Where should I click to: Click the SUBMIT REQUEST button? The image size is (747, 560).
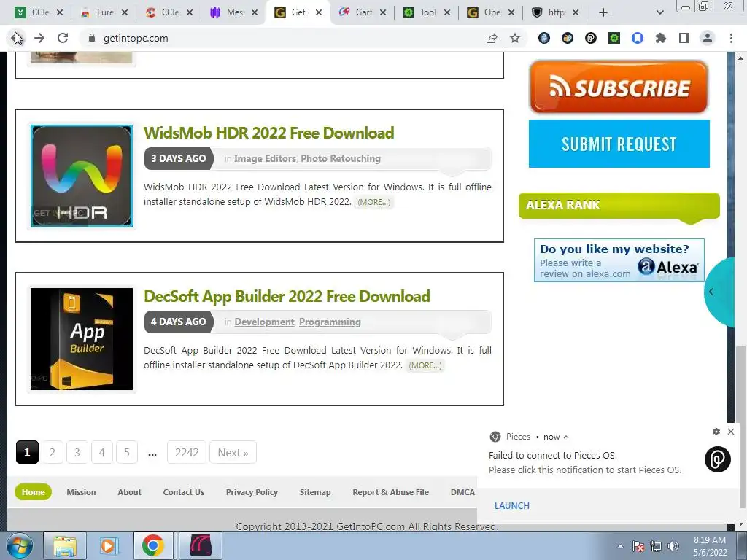[x=619, y=144]
